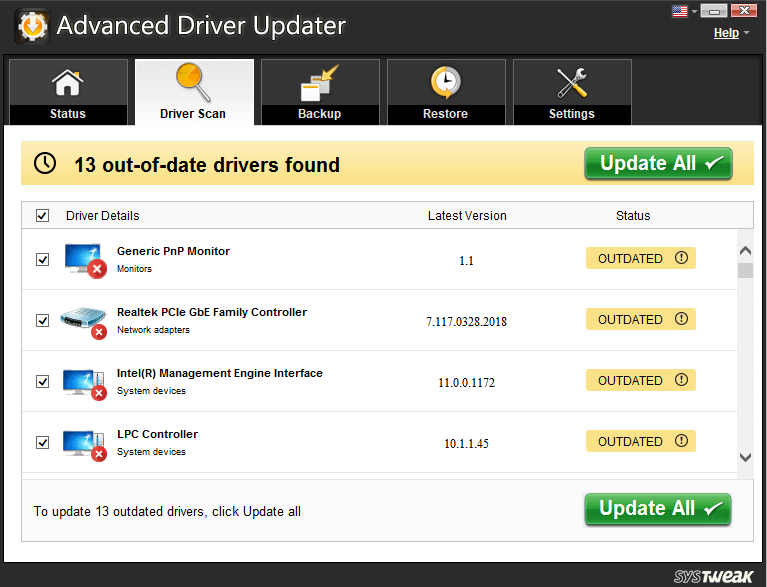
Task: Click info icon in LPC Controller status
Action: pyautogui.click(x=681, y=441)
